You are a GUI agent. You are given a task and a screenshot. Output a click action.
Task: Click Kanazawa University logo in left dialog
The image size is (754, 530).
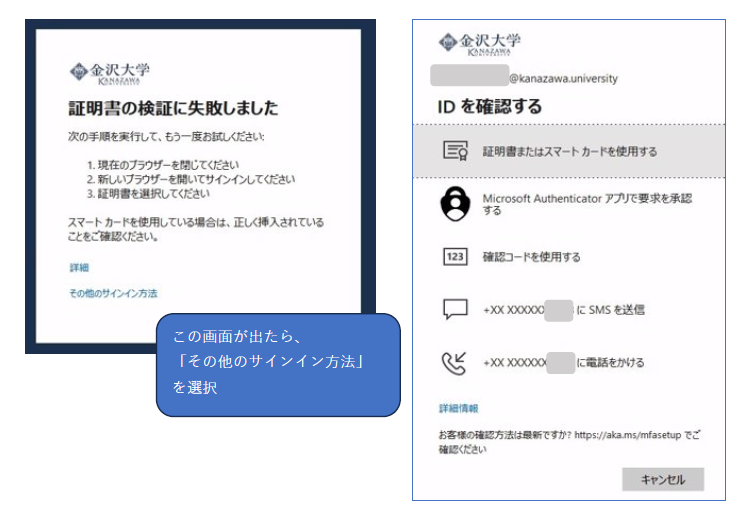point(109,73)
